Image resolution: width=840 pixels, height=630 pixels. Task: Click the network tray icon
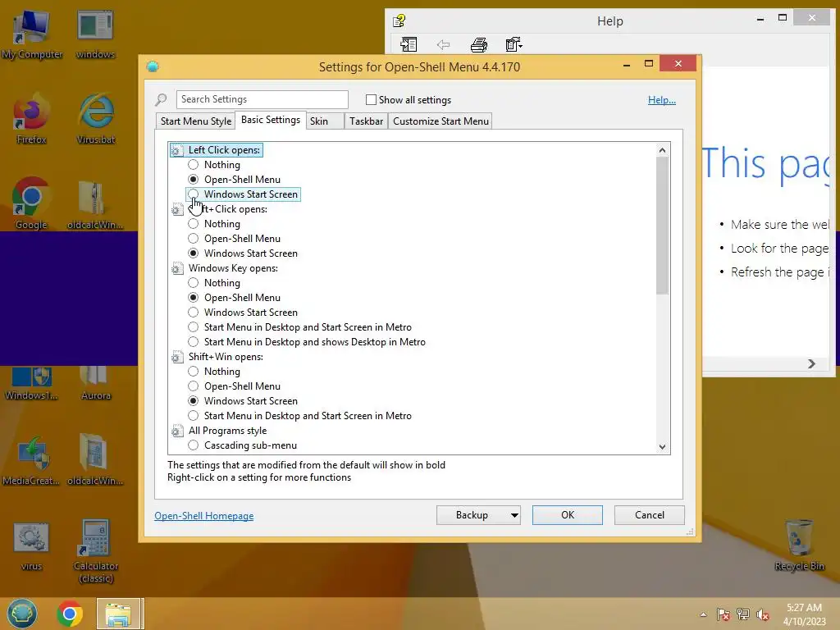[743, 614]
